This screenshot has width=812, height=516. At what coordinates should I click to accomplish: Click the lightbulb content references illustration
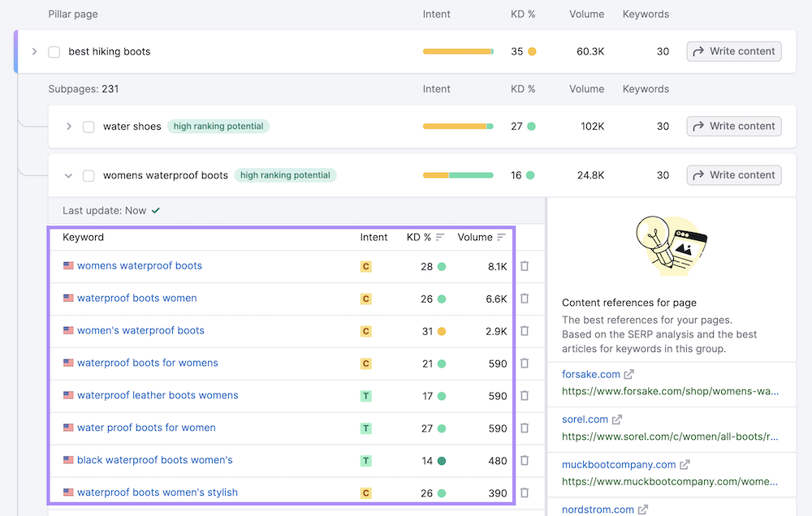[672, 245]
